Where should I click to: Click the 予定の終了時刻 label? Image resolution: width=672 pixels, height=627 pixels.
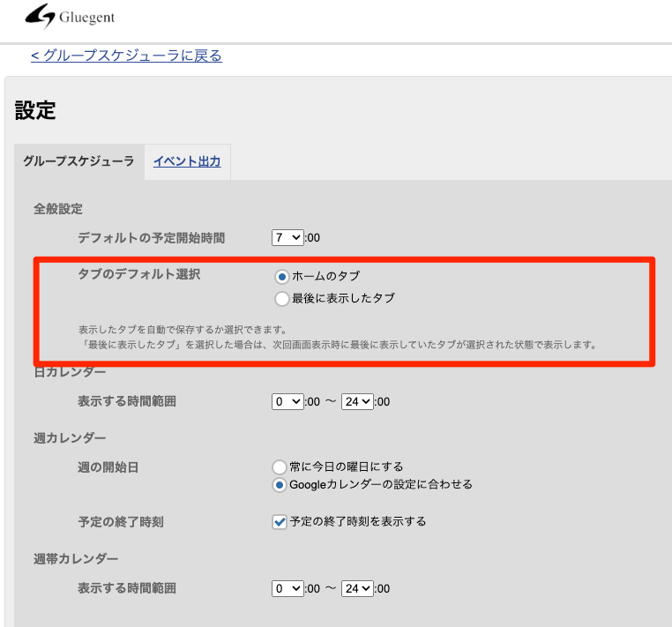pyautogui.click(x=121, y=522)
